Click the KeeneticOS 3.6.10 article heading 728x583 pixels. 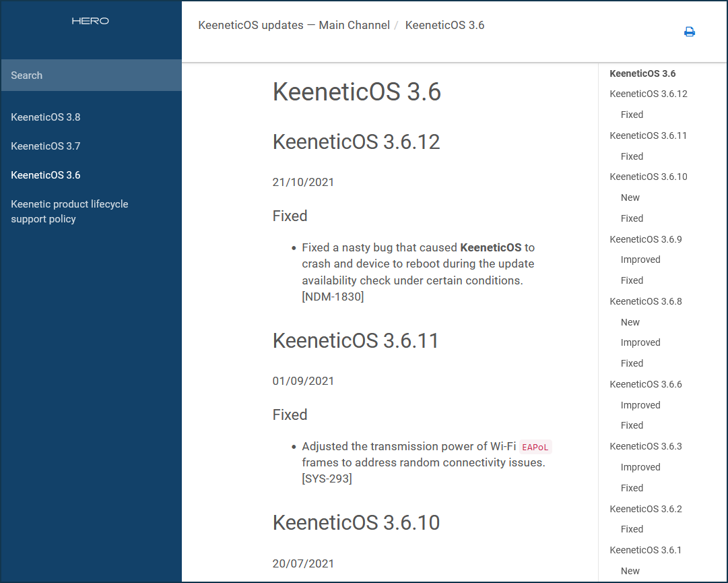(x=356, y=522)
